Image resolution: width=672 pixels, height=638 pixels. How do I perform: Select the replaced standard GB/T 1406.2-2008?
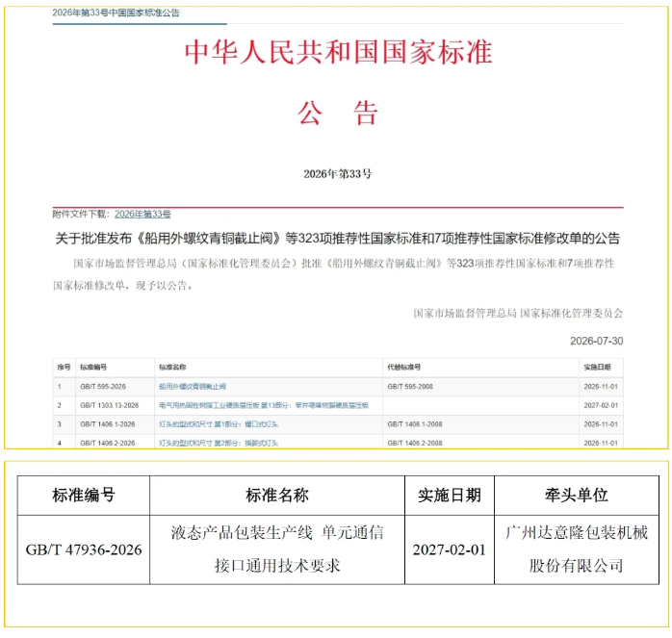point(415,443)
